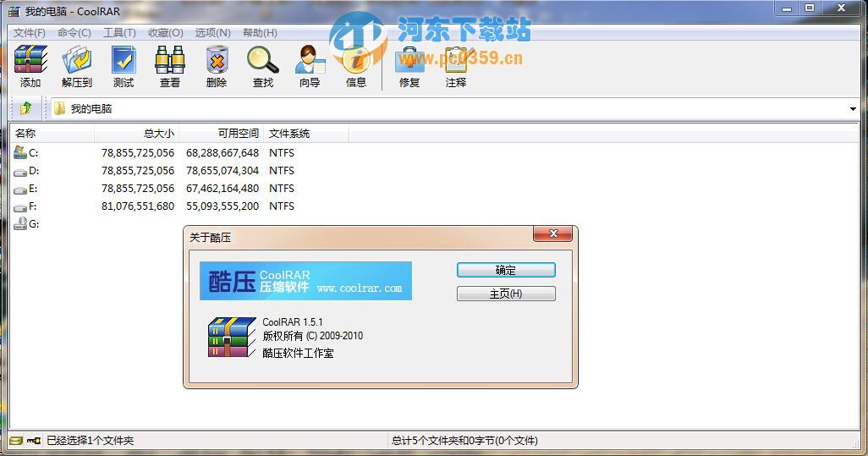This screenshot has width=868, height=456.
Task: Expand the address bar dropdown arrow
Action: coord(853,109)
